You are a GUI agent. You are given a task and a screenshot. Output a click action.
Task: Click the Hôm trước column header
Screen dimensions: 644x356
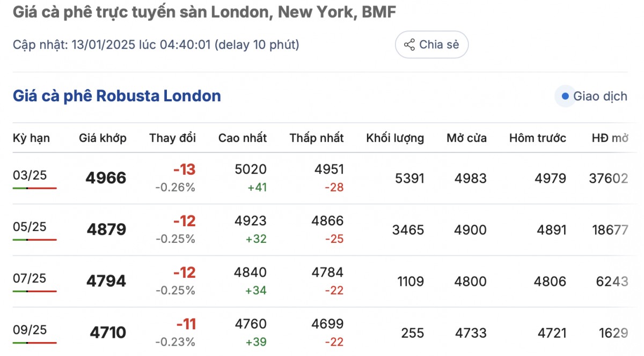tap(537, 138)
